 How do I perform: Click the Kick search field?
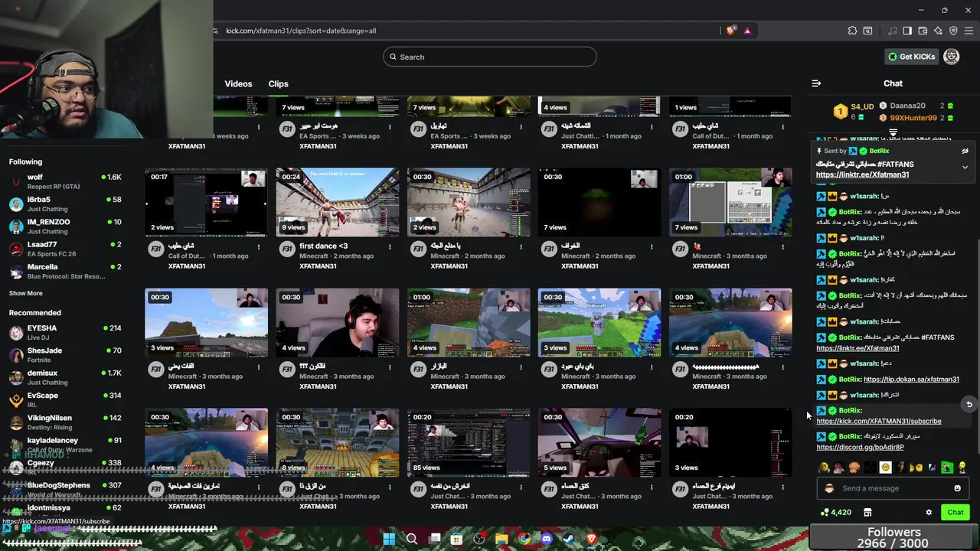[x=490, y=57]
